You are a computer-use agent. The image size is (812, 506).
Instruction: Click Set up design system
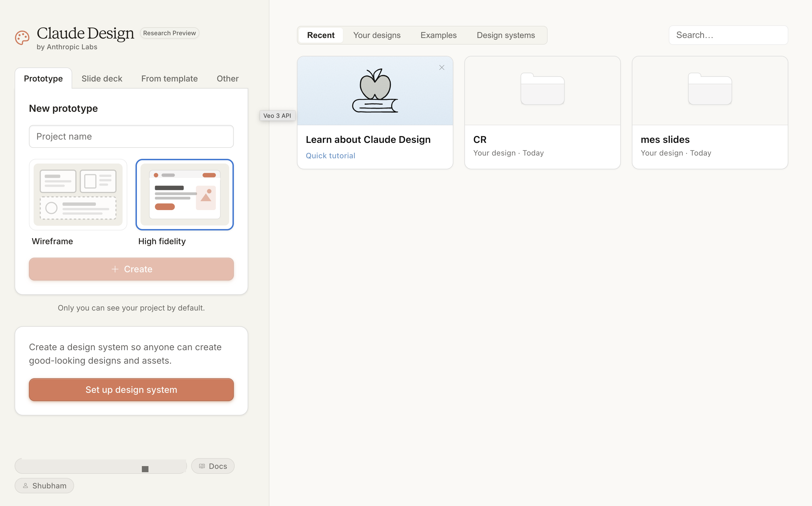[131, 390]
